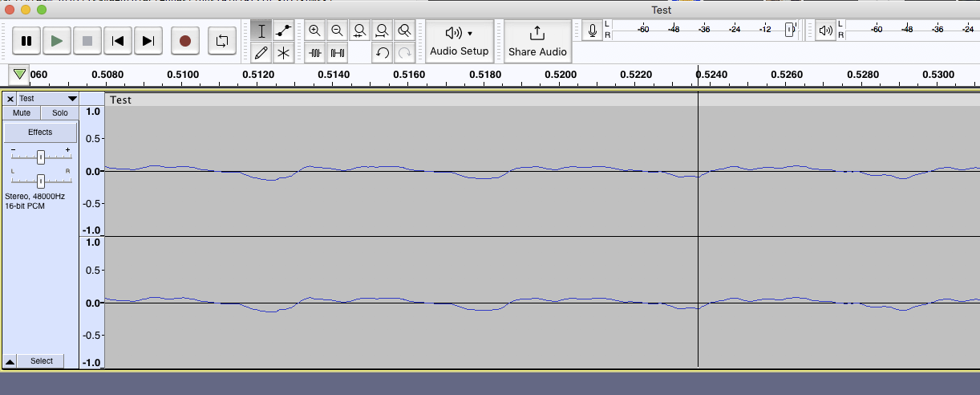The height and width of the screenshot is (395, 980).
Task: Select the Envelope tool
Action: coord(283,31)
